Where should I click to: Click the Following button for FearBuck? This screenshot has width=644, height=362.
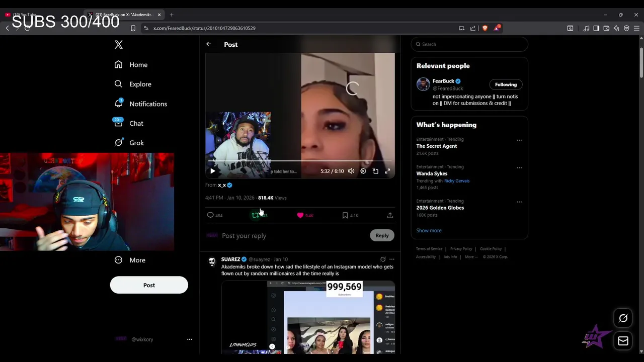pyautogui.click(x=506, y=84)
